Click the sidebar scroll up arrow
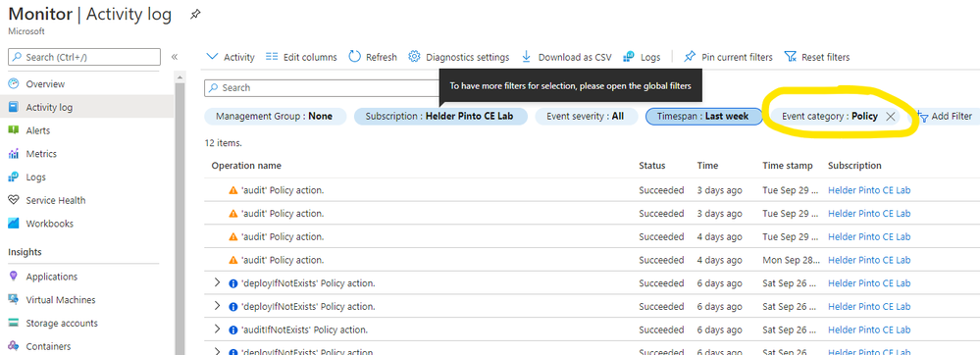 point(180,77)
